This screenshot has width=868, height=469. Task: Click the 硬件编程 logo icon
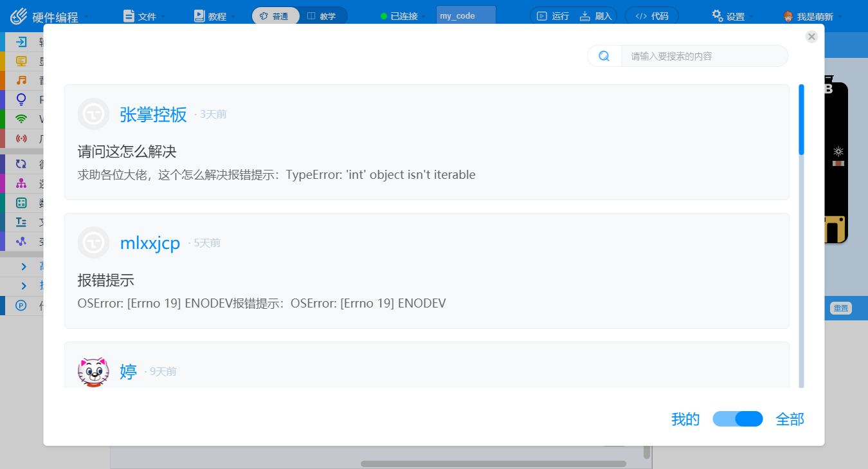pos(19,16)
